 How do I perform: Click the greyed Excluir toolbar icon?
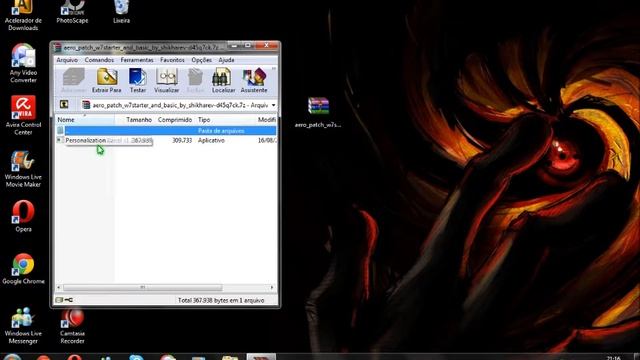(195, 80)
